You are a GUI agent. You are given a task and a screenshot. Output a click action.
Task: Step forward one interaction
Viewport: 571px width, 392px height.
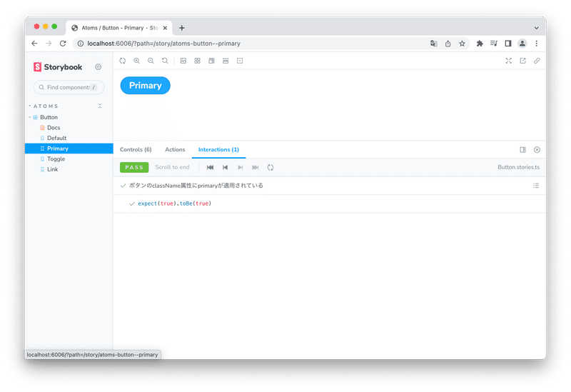click(x=241, y=168)
